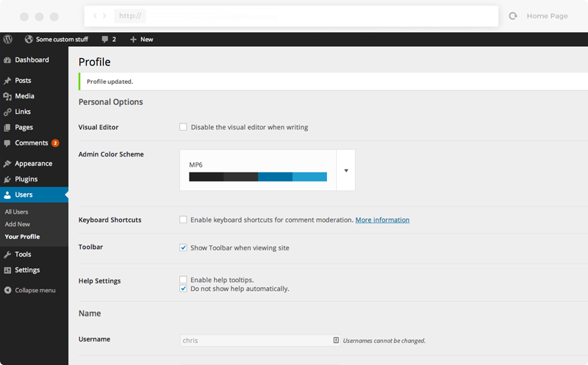Follow the More information link
The height and width of the screenshot is (365, 588).
click(382, 220)
